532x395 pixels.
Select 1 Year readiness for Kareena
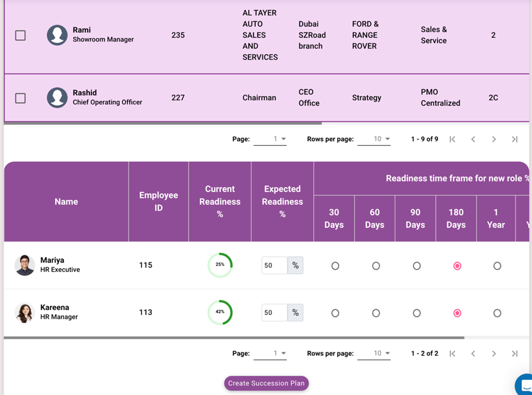coord(497,313)
